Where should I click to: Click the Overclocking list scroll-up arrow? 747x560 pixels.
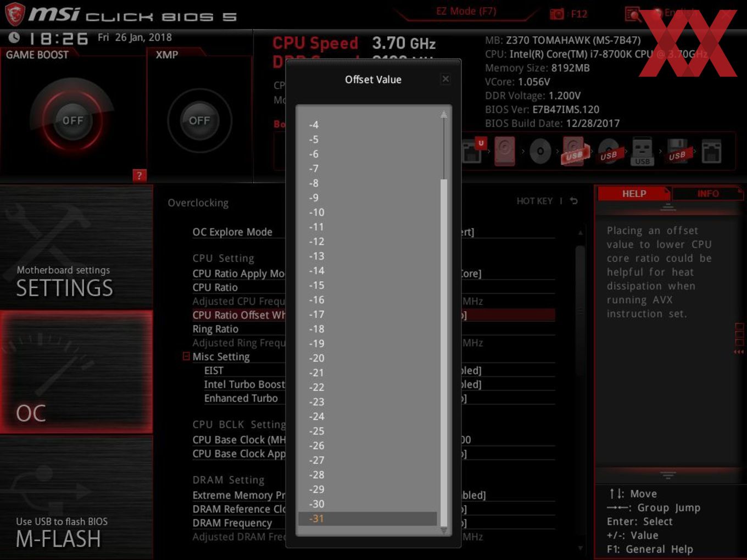coord(580,233)
